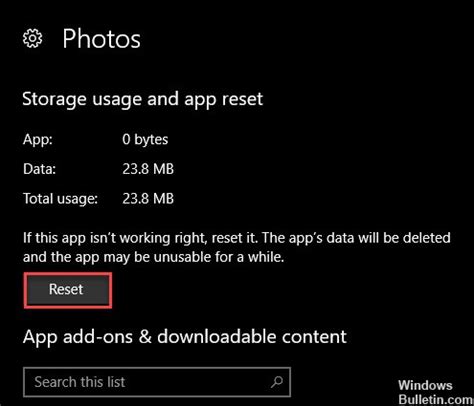Open the Bulletin.com watermark text
This screenshot has width=474, height=406.
436,399
